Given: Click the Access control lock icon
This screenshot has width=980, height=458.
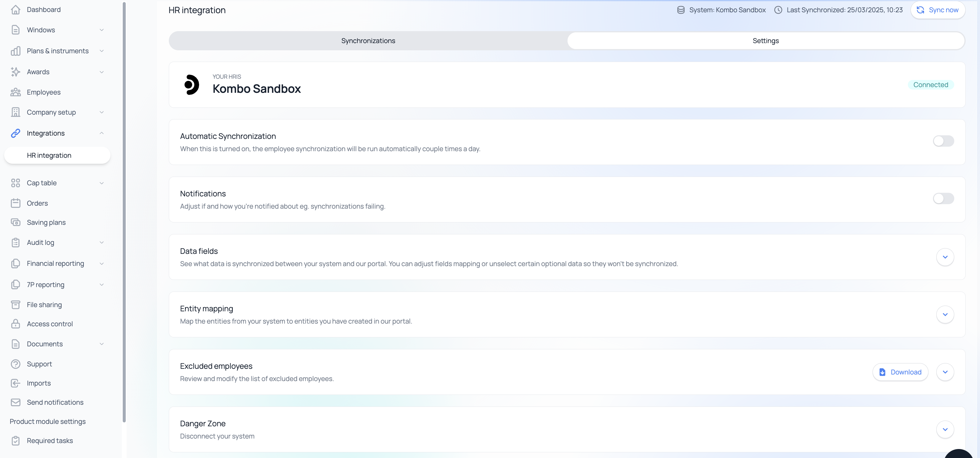Looking at the screenshot, I should [16, 324].
